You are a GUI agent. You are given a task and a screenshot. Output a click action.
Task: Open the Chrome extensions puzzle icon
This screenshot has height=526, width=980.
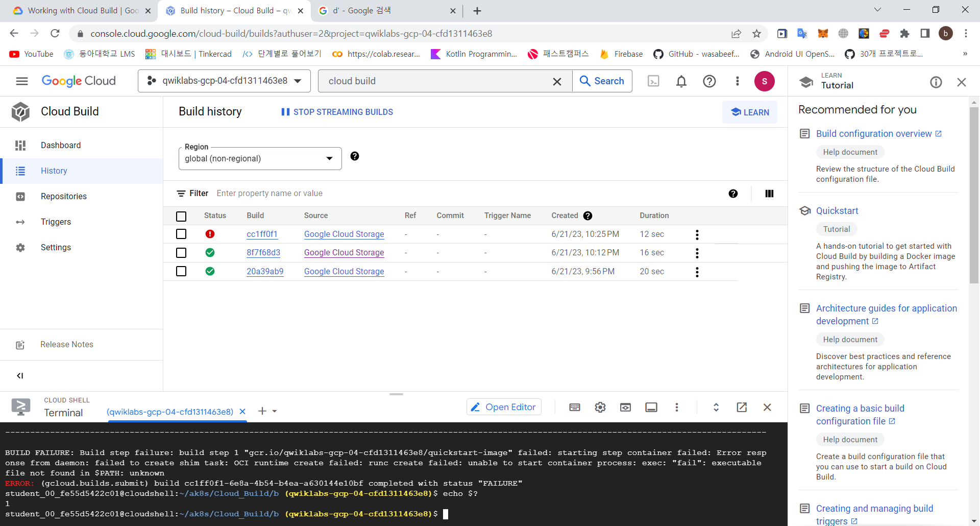(904, 34)
